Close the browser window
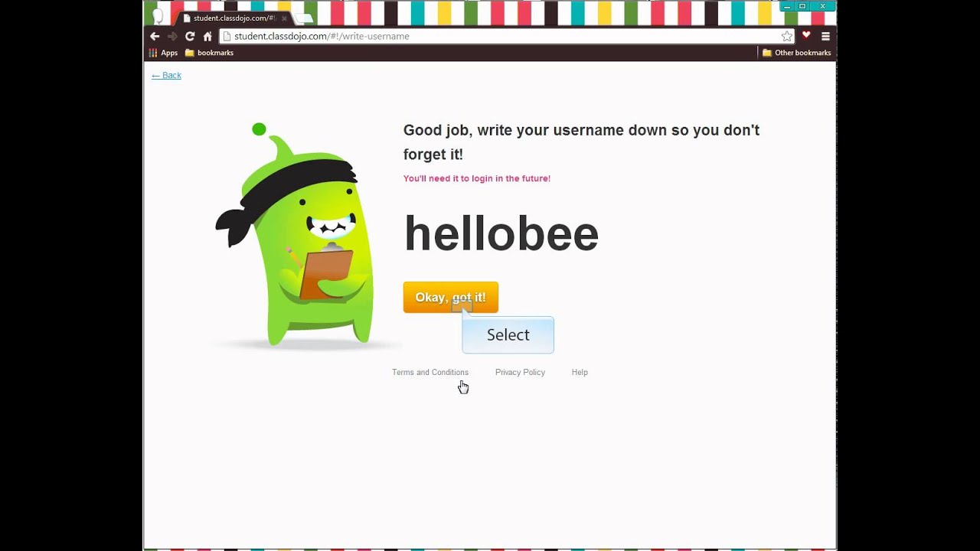 823,6
